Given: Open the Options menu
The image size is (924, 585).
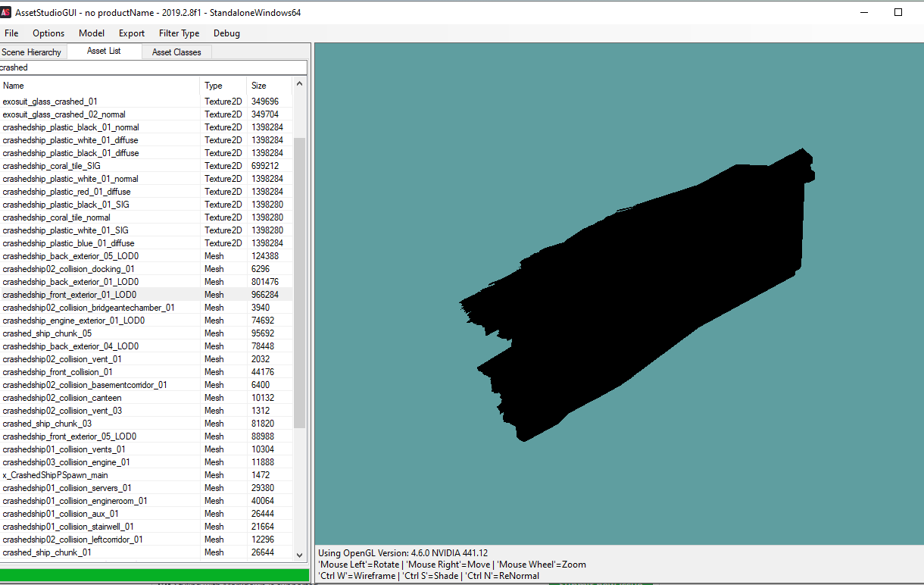Looking at the screenshot, I should [48, 33].
